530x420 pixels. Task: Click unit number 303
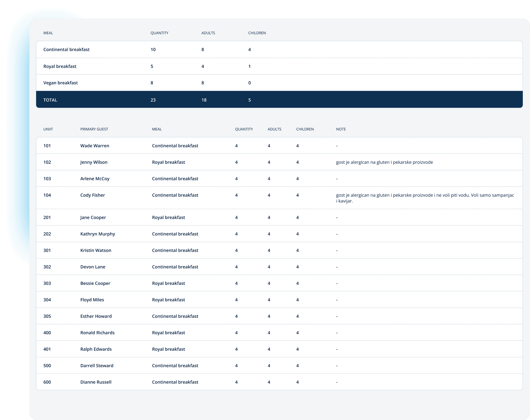[47, 283]
